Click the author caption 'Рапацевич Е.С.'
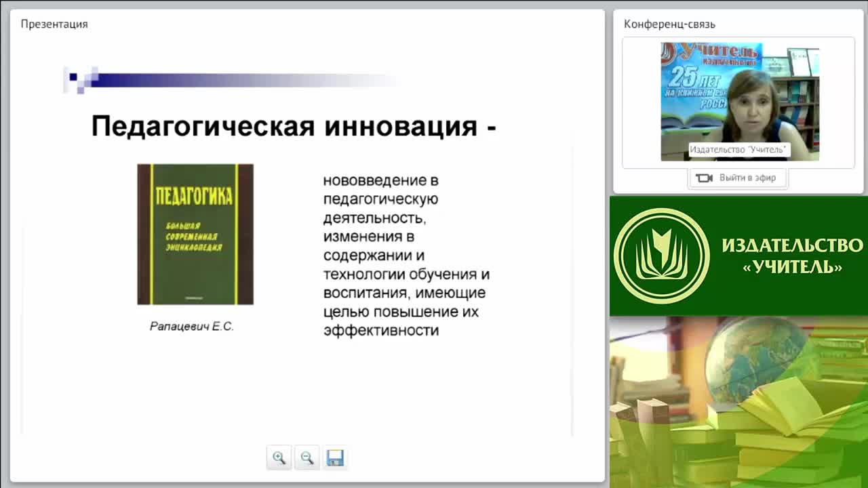868x488 pixels. (x=192, y=327)
